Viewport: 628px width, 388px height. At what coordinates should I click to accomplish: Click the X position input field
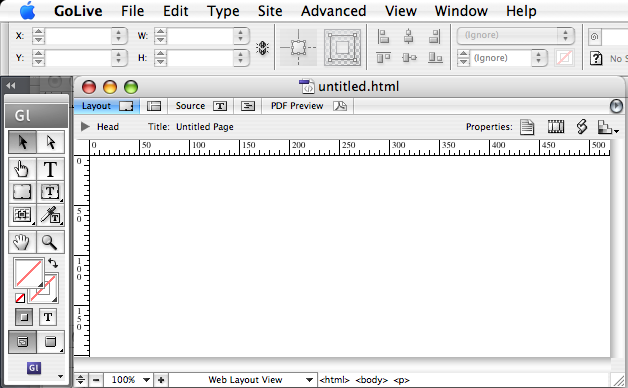(78, 36)
